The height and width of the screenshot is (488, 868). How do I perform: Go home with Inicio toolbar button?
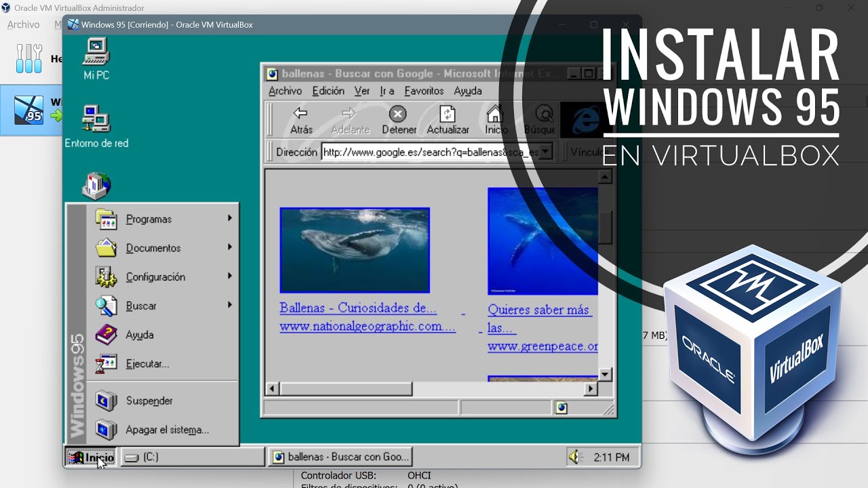tap(496, 120)
